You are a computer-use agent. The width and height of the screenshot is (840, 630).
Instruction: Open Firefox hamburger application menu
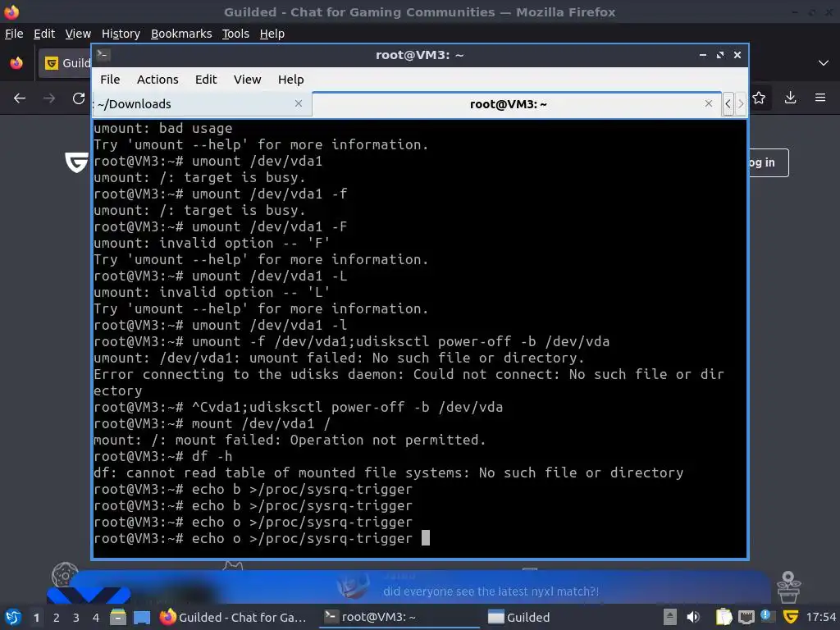820,98
